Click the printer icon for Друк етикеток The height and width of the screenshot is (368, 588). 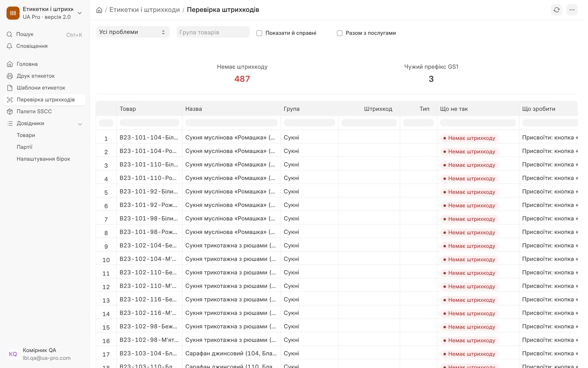(x=10, y=76)
